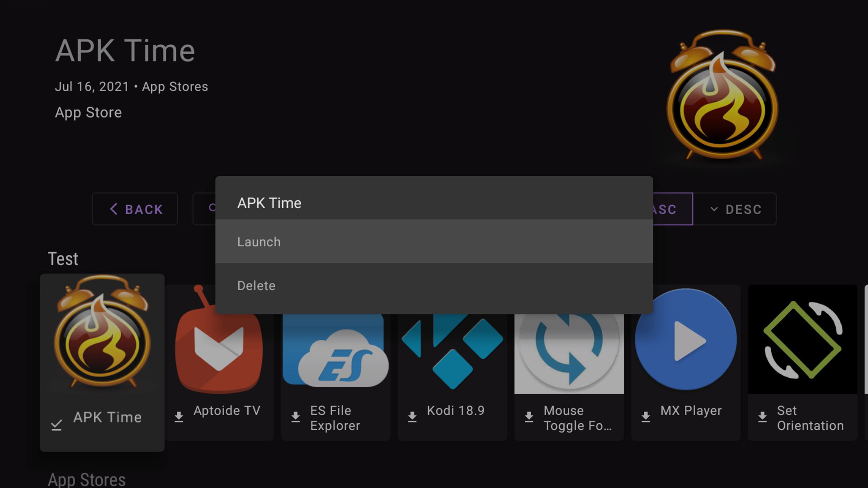
Task: Click the back chevron arrow icon
Action: [x=113, y=209]
